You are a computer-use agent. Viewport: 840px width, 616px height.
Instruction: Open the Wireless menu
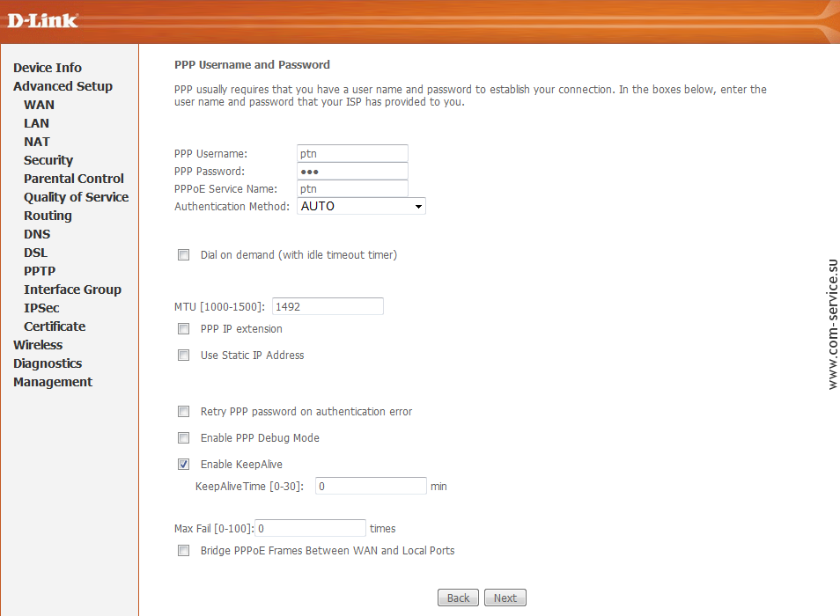coord(38,345)
